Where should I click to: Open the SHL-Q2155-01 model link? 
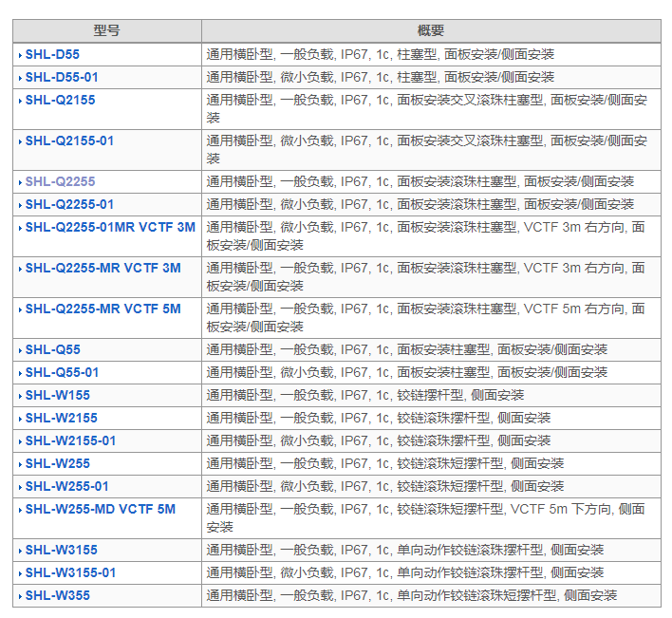pyautogui.click(x=69, y=140)
